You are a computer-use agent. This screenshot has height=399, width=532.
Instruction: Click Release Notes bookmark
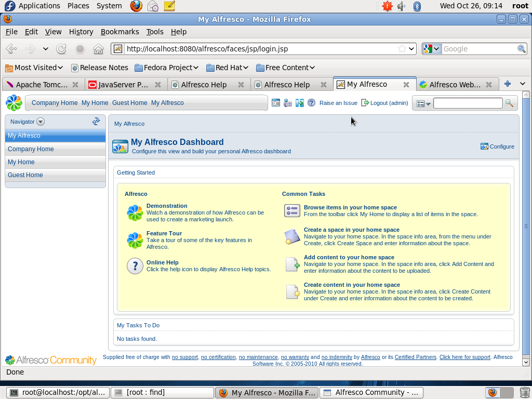click(99, 68)
